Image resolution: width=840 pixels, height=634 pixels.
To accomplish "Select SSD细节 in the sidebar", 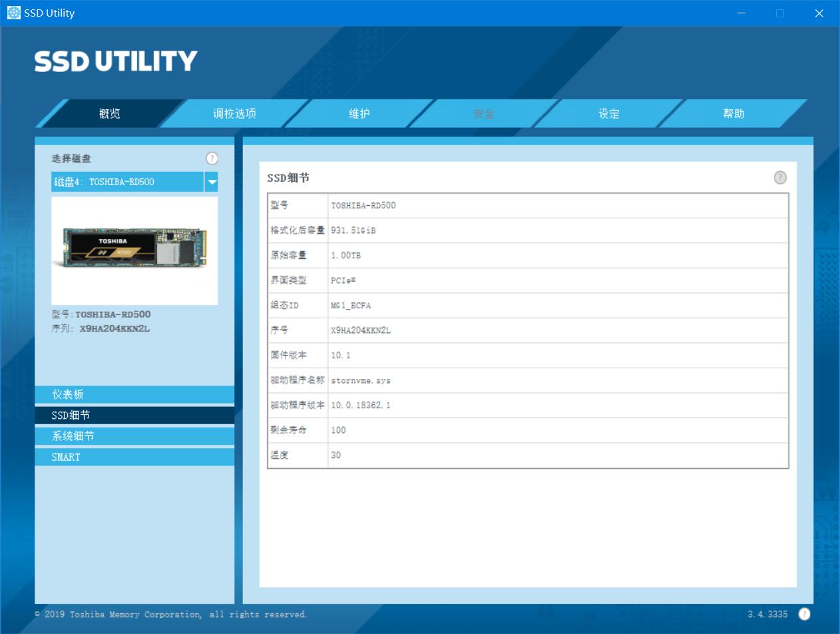I will tap(134, 416).
